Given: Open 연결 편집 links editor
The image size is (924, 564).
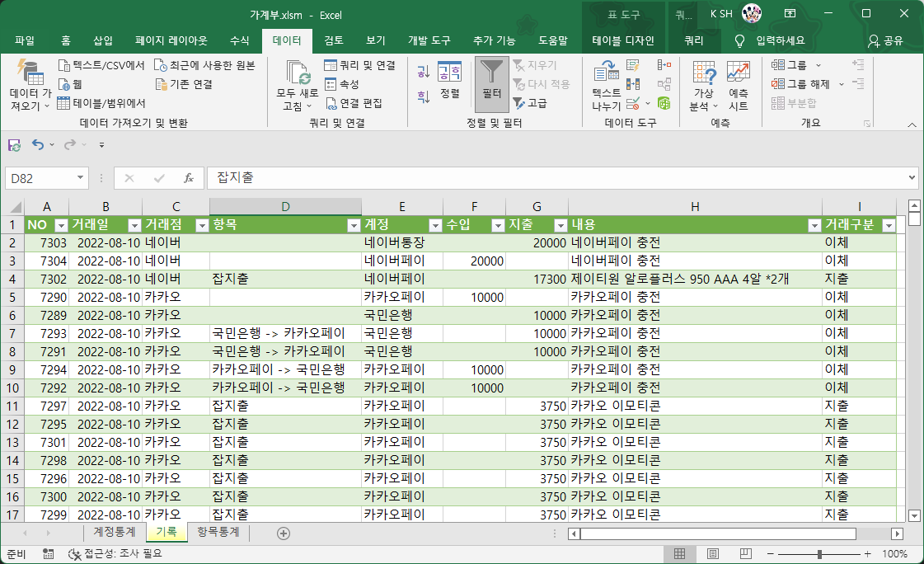Looking at the screenshot, I should 354,103.
